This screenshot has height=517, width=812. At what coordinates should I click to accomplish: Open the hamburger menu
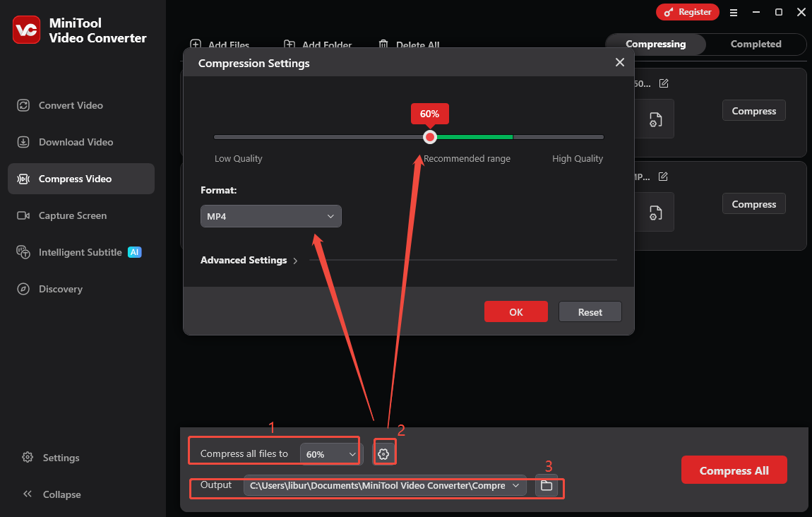pyautogui.click(x=734, y=12)
